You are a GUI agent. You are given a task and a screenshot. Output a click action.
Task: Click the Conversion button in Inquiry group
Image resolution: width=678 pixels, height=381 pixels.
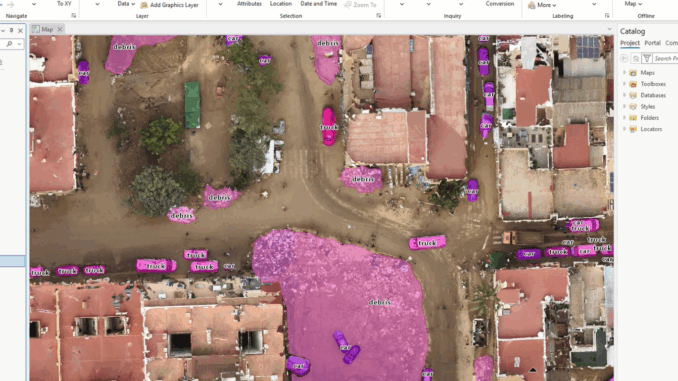[x=499, y=4]
